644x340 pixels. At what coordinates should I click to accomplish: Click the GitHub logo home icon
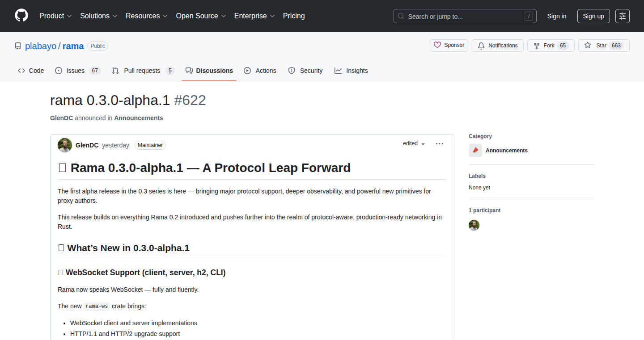click(x=21, y=16)
